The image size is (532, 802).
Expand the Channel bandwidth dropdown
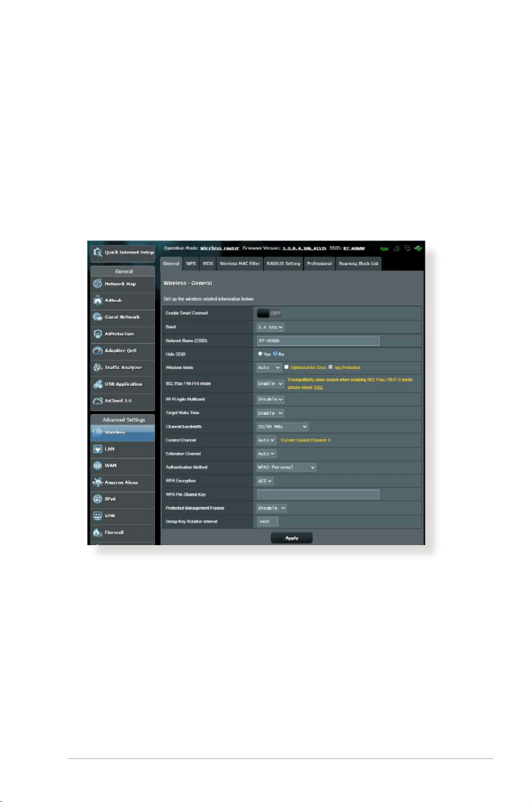click(283, 427)
